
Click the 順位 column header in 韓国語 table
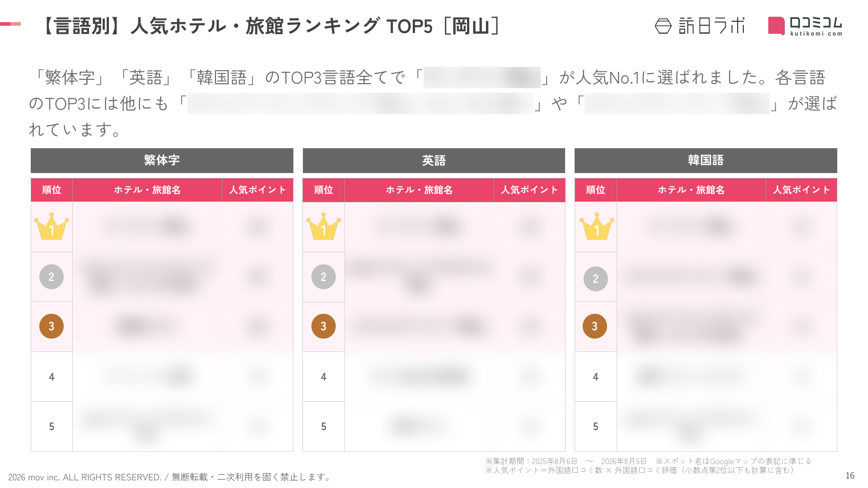595,190
